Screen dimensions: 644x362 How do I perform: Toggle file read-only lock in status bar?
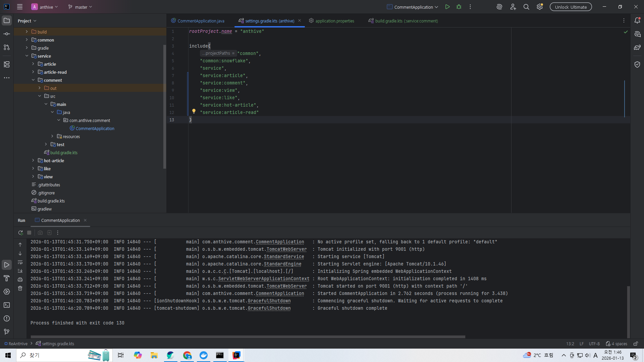click(x=636, y=344)
